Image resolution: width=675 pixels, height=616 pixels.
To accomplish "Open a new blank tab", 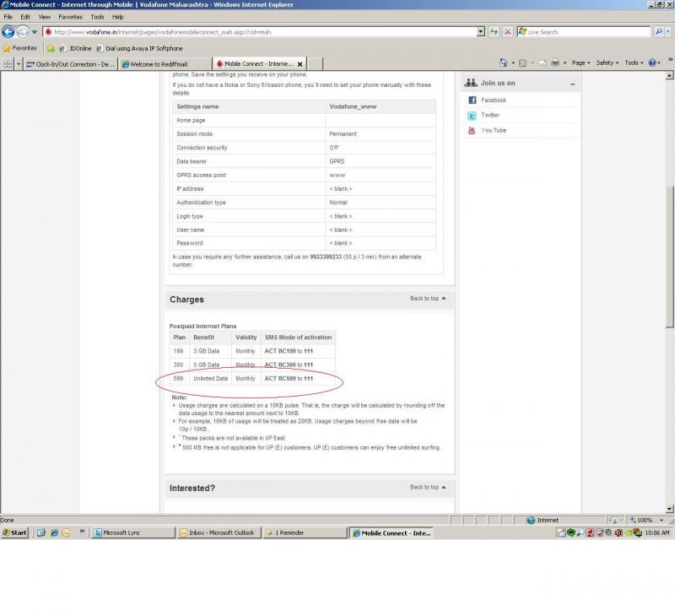I will pyautogui.click(x=315, y=63).
